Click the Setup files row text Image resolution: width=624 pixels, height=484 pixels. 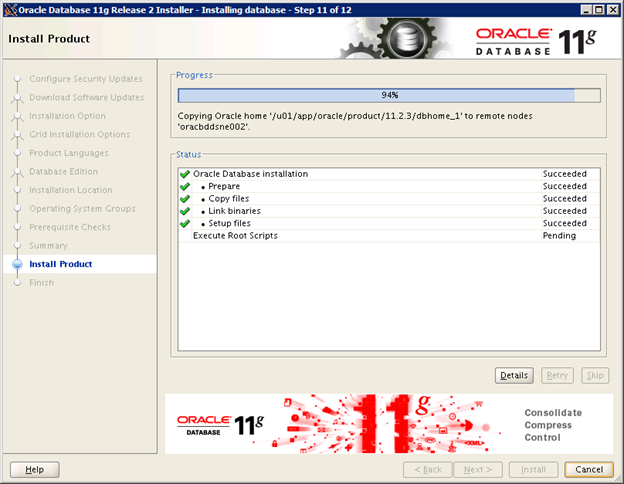[229, 223]
